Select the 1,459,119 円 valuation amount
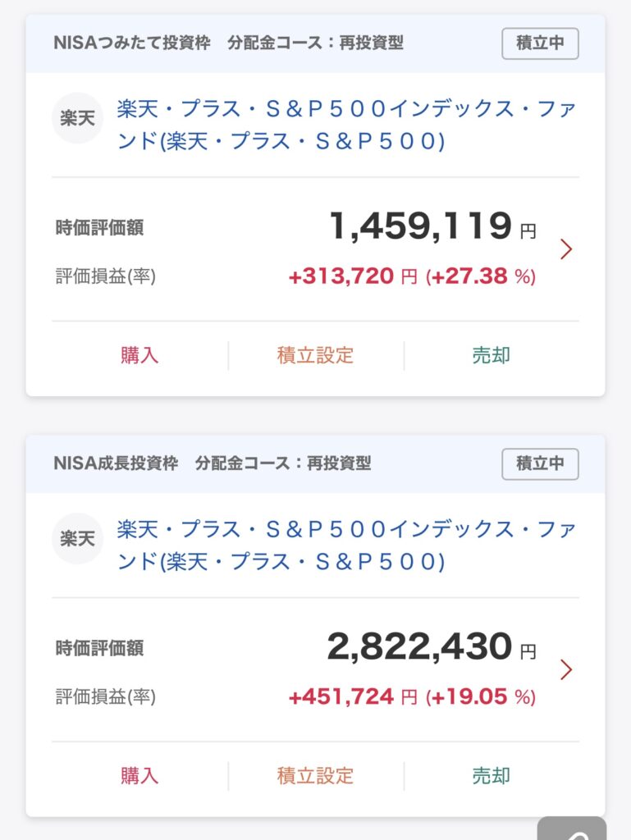 (420, 226)
